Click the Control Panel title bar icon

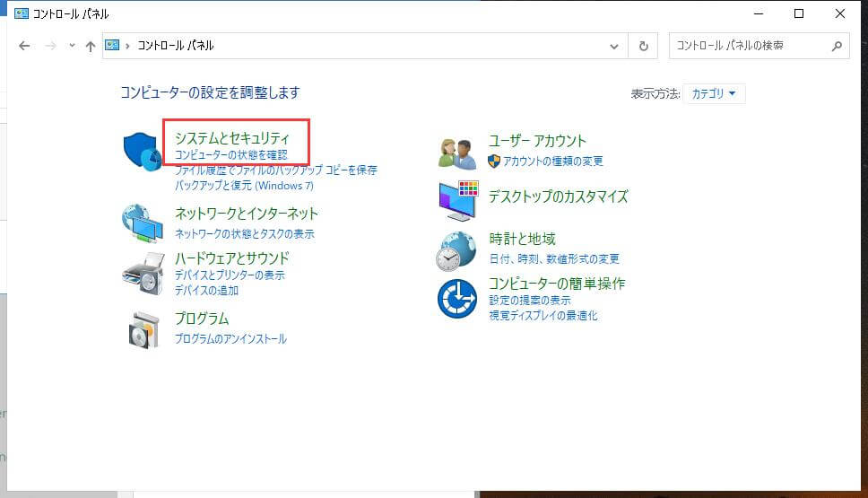[x=22, y=13]
